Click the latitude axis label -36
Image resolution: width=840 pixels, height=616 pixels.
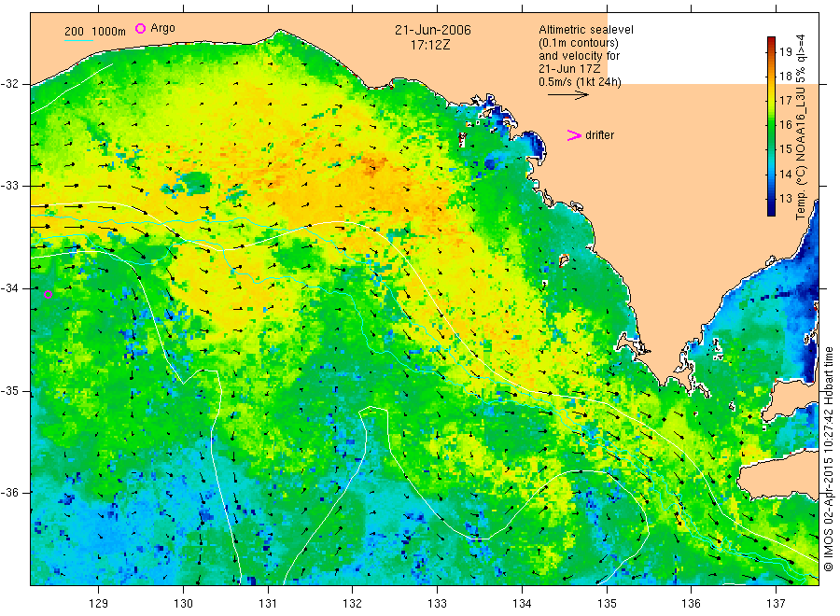(9, 492)
